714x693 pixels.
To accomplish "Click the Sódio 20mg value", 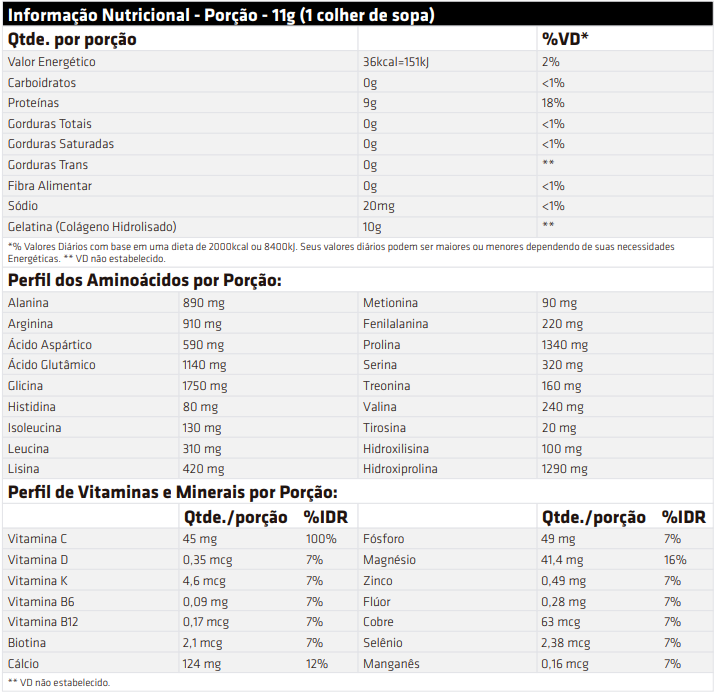I will click(x=379, y=206).
